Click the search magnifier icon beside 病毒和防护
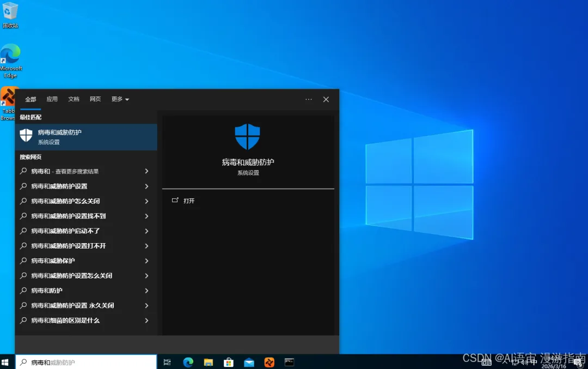The image size is (588, 369). 23,290
